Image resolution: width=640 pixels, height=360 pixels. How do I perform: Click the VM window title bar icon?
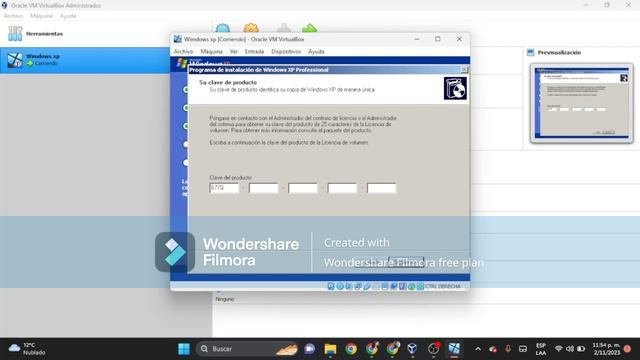[178, 39]
